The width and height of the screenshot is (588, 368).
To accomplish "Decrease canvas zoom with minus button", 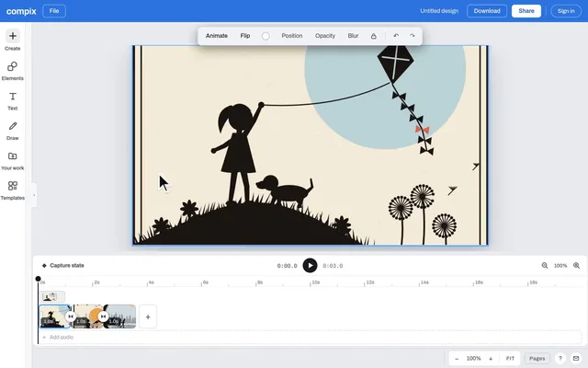I will tap(457, 359).
